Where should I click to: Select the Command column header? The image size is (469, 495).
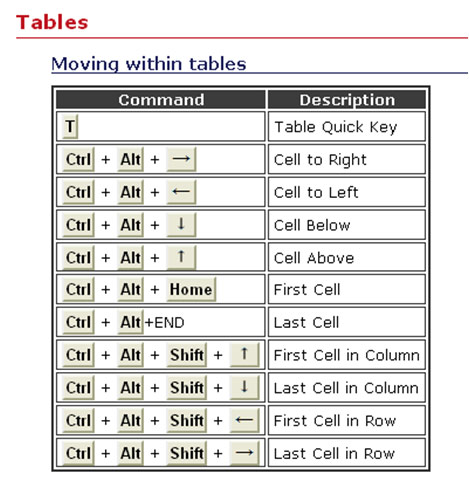point(161,100)
